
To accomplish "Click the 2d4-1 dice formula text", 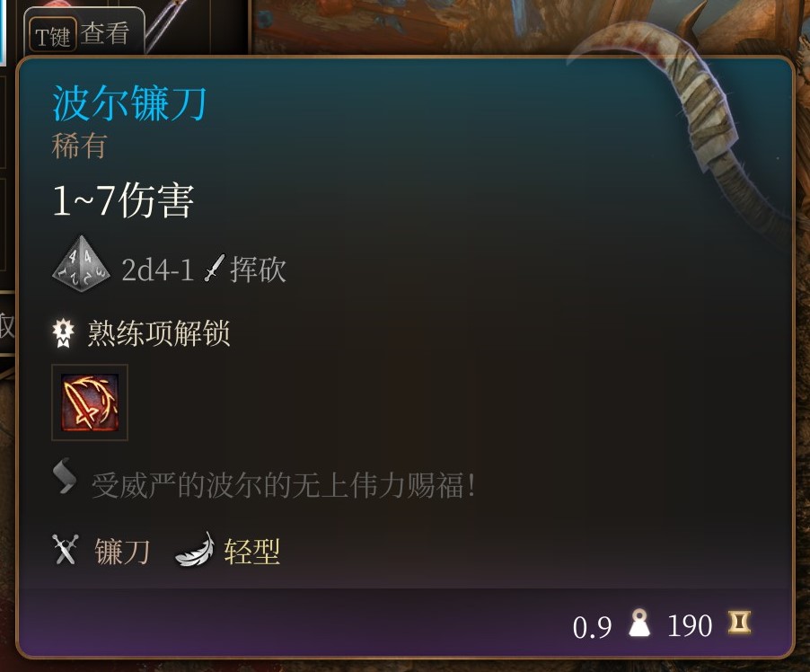I will tap(157, 270).
